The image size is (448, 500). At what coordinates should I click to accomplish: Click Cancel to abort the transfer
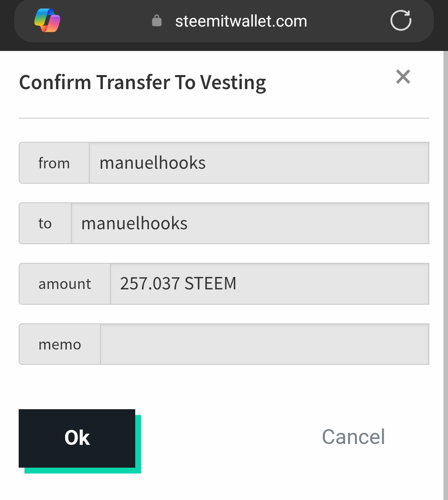[x=353, y=437]
